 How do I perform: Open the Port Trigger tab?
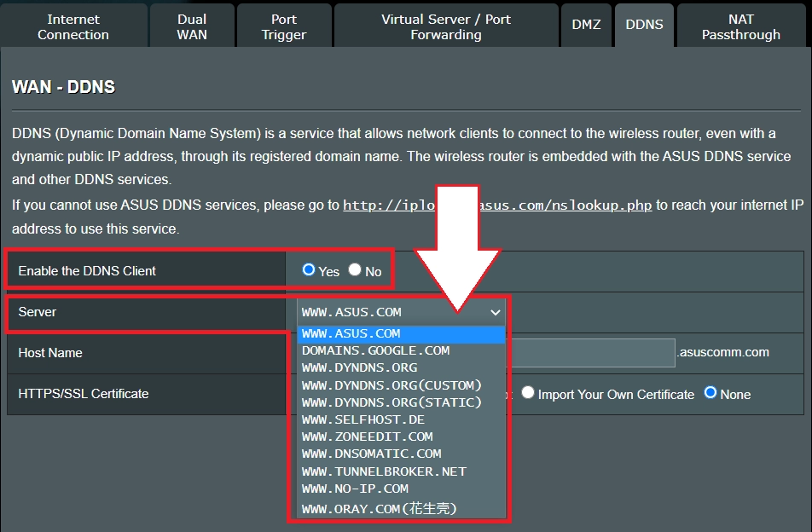point(283,24)
